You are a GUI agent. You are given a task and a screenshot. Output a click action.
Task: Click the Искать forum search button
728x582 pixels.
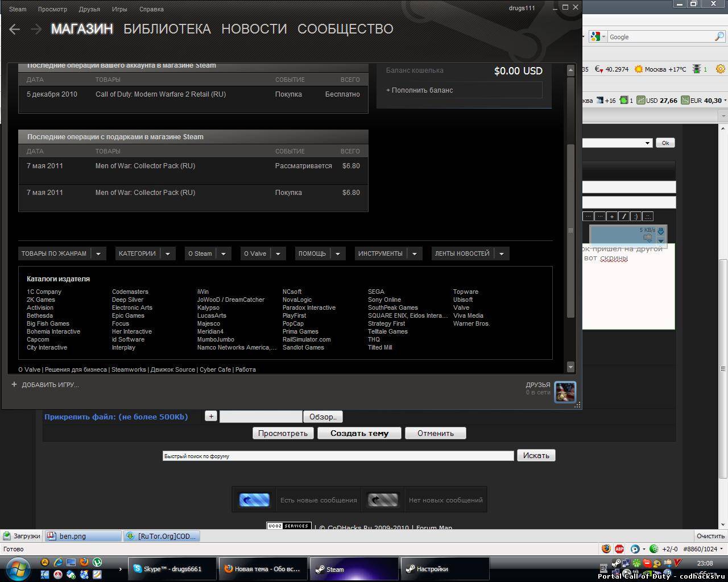(x=536, y=455)
